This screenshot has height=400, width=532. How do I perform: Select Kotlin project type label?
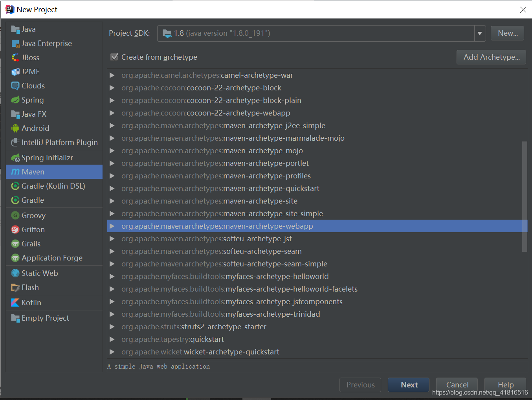pos(31,303)
